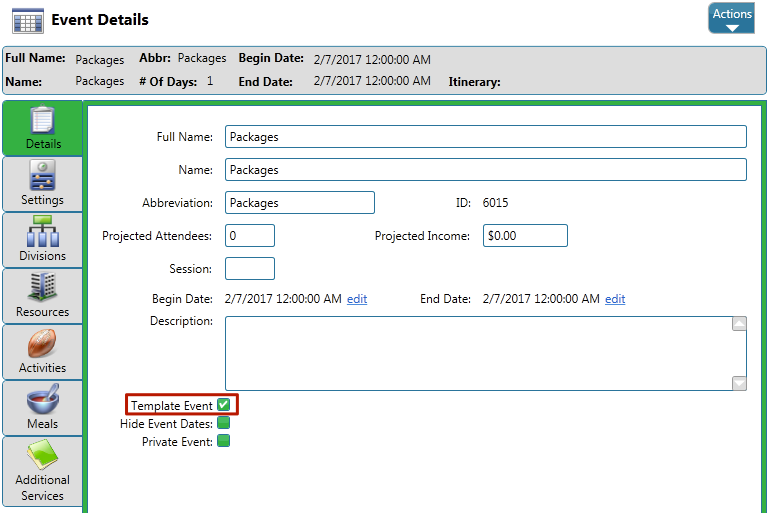Viewport: 771px width, 513px height.
Task: Select the Divisions hierarchy icon
Action: (x=43, y=232)
